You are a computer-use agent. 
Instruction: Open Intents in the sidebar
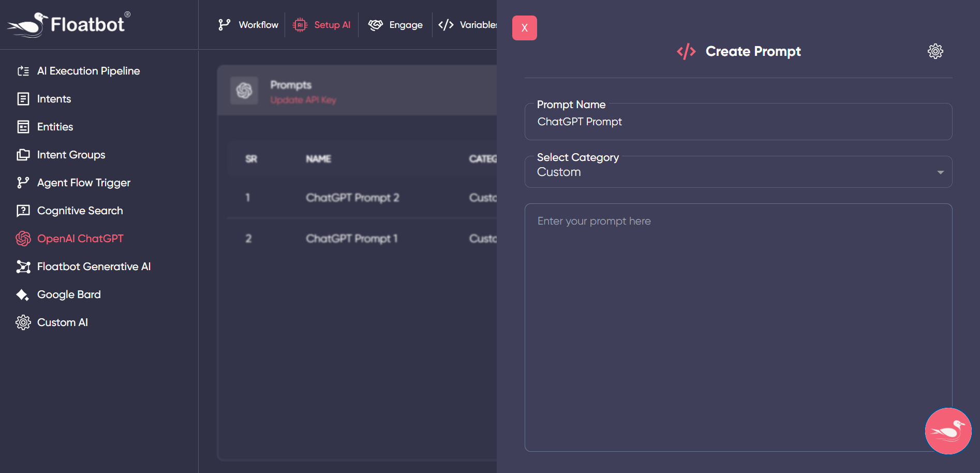coord(54,99)
